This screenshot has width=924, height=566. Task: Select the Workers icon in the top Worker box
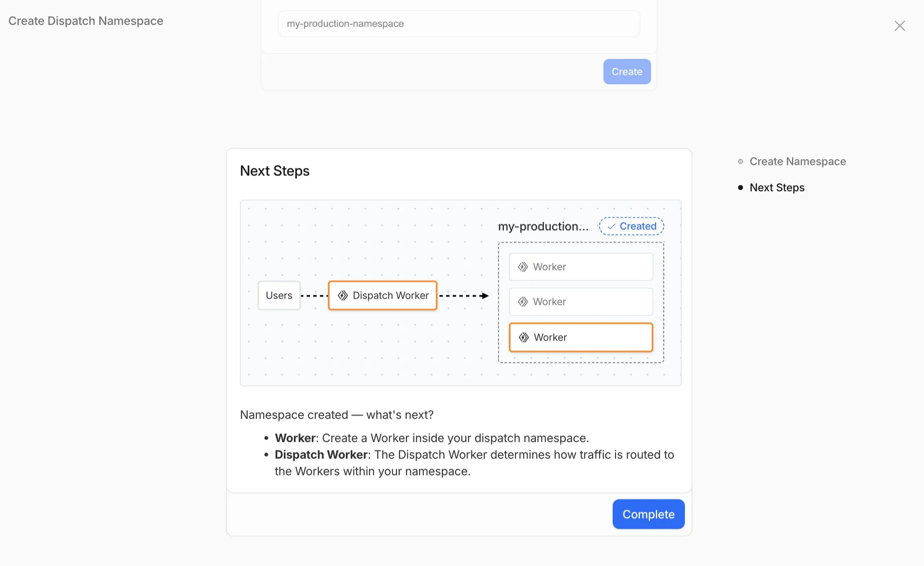pos(523,266)
